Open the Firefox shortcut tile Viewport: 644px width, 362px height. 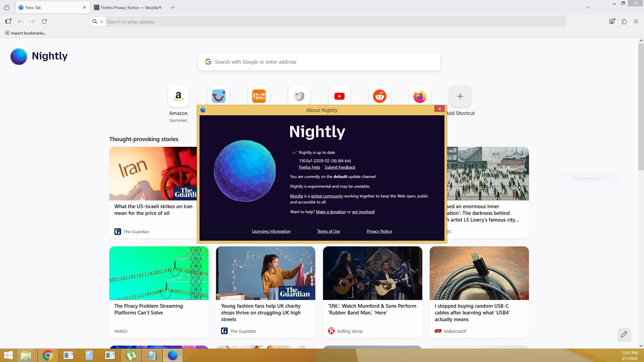point(420,96)
